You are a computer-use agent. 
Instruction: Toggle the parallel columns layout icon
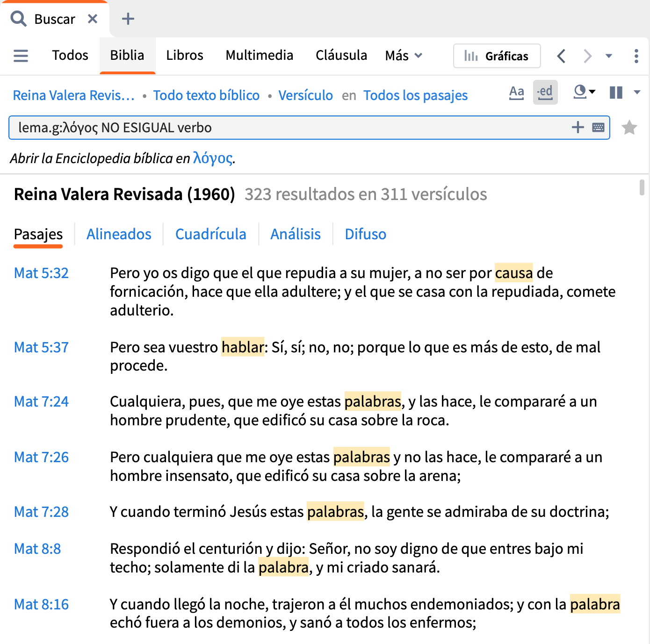pyautogui.click(x=616, y=92)
